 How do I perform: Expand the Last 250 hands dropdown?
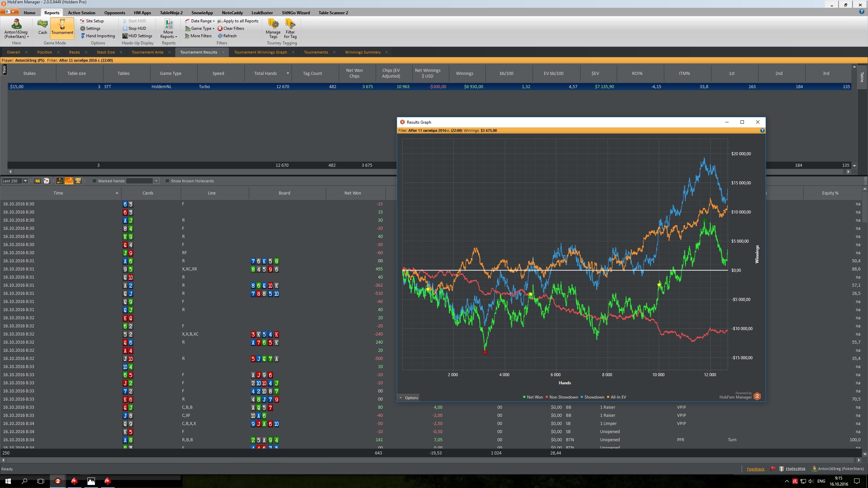click(x=25, y=181)
